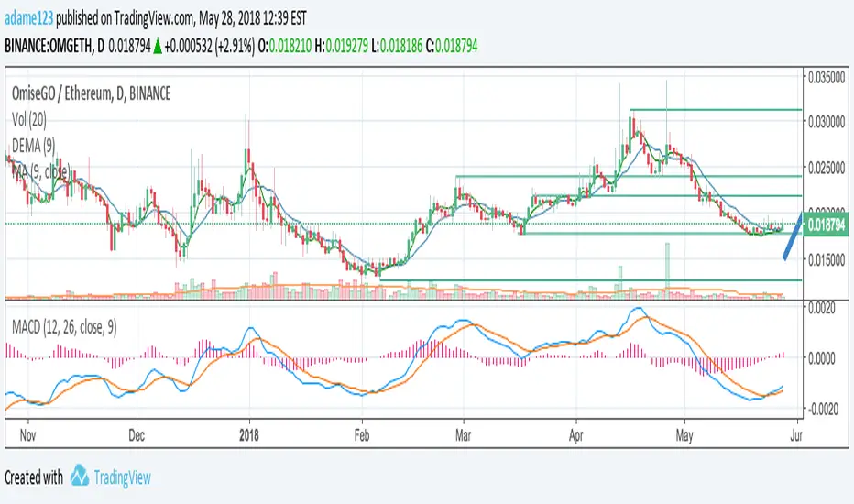Open the TradingView link in the footer
This screenshot has width=854, height=504.
tap(122, 477)
